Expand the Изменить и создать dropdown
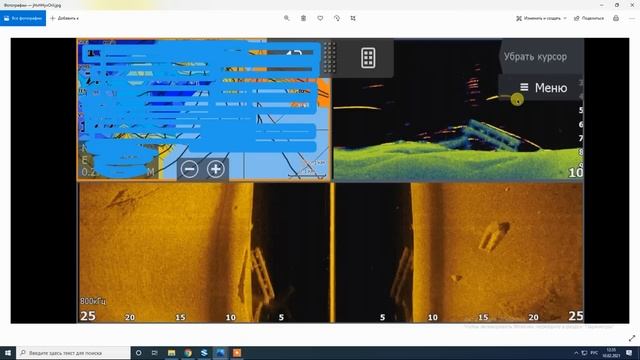This screenshot has height=360, width=640. tap(541, 18)
